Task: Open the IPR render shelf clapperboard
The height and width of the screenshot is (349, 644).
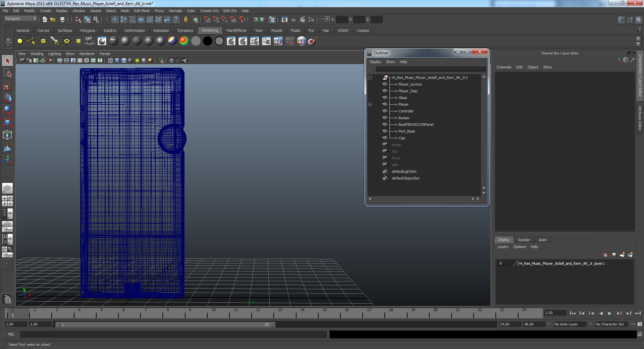Action: click(243, 41)
